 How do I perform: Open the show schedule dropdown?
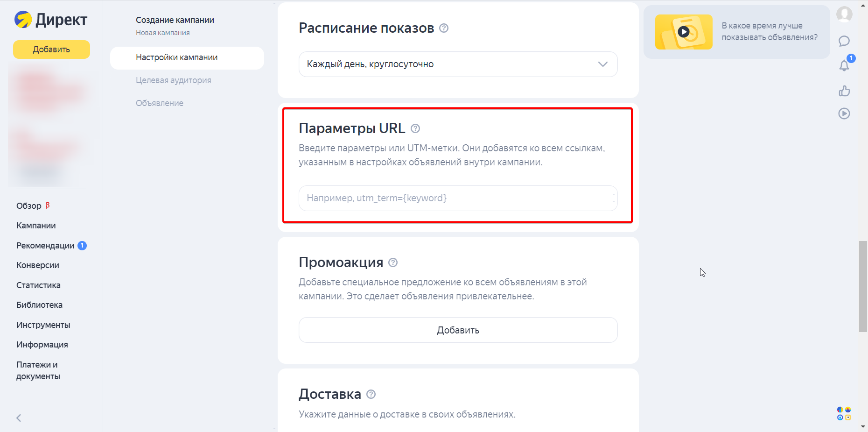(602, 64)
